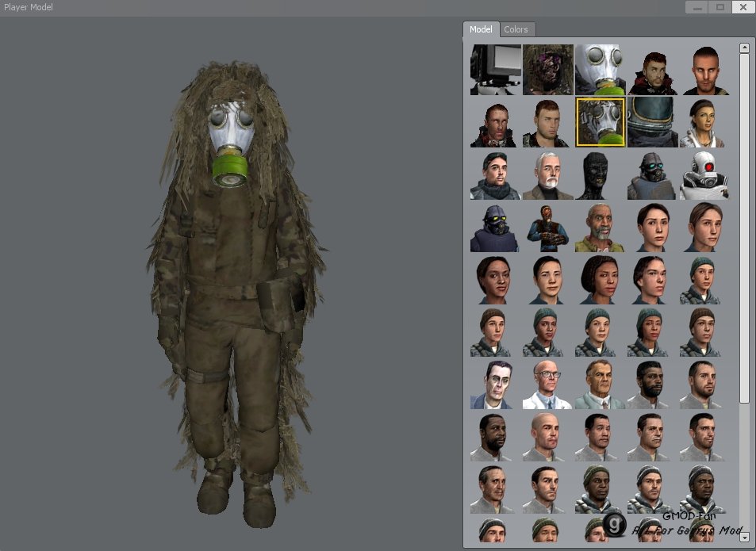Select the G-Man model in suit
Image resolution: width=756 pixels, height=551 pixels.
496,385
